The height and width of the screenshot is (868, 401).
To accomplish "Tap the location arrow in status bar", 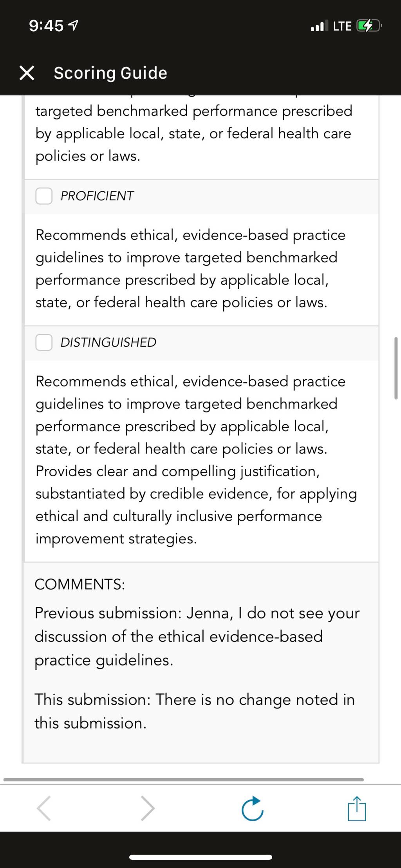I will coord(73,26).
